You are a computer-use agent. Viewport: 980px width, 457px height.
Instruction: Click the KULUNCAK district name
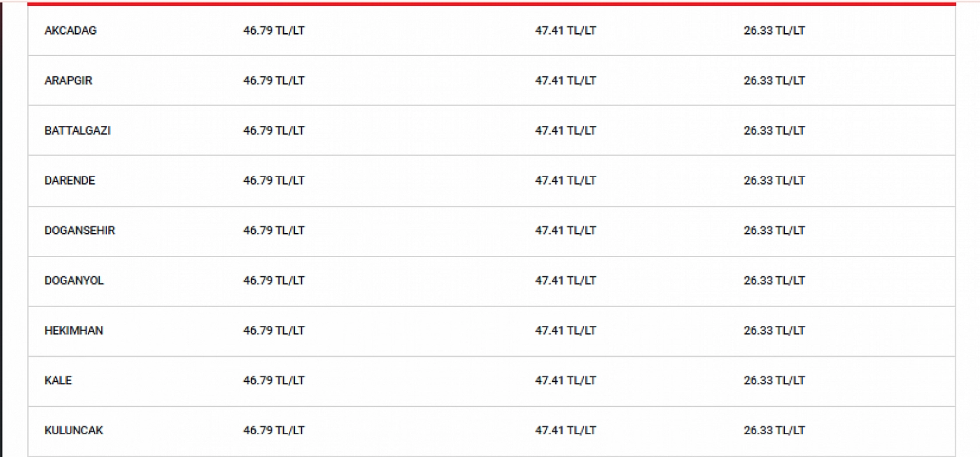tap(73, 431)
